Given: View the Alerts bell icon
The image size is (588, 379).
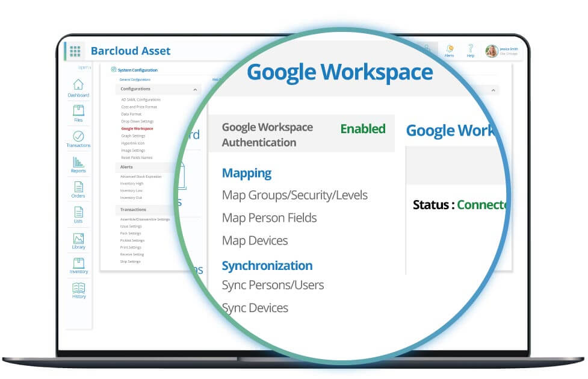Looking at the screenshot, I should (449, 49).
